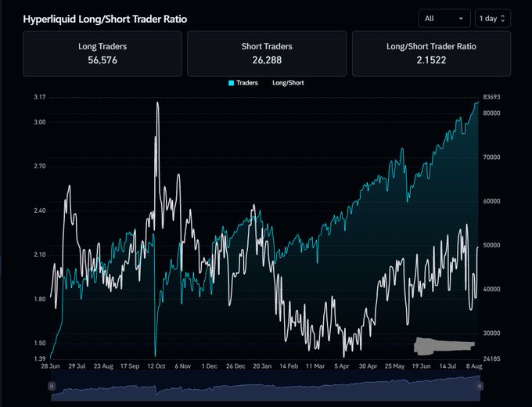This screenshot has height=407, width=532.
Task: Click the range navigator mini chart
Action: tap(266, 386)
